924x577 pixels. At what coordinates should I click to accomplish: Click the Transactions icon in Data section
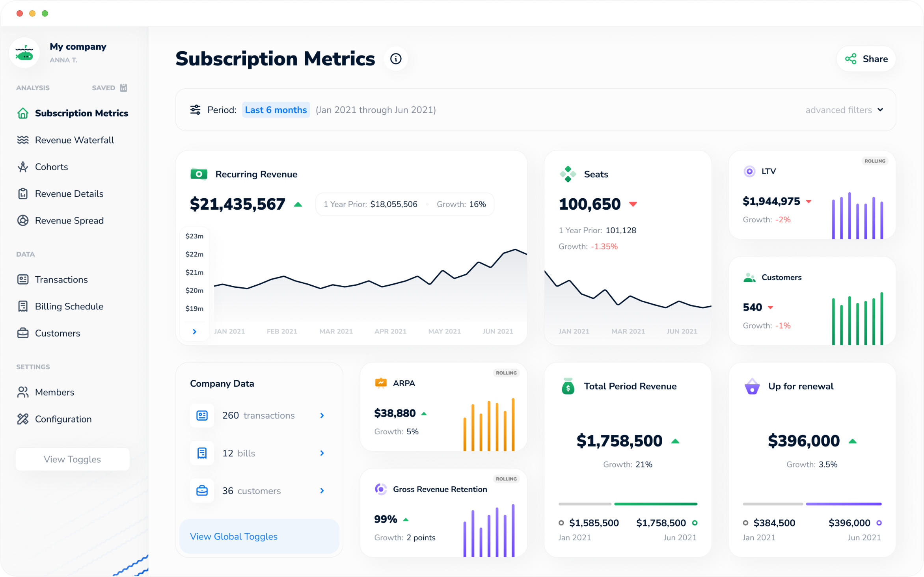[22, 279]
